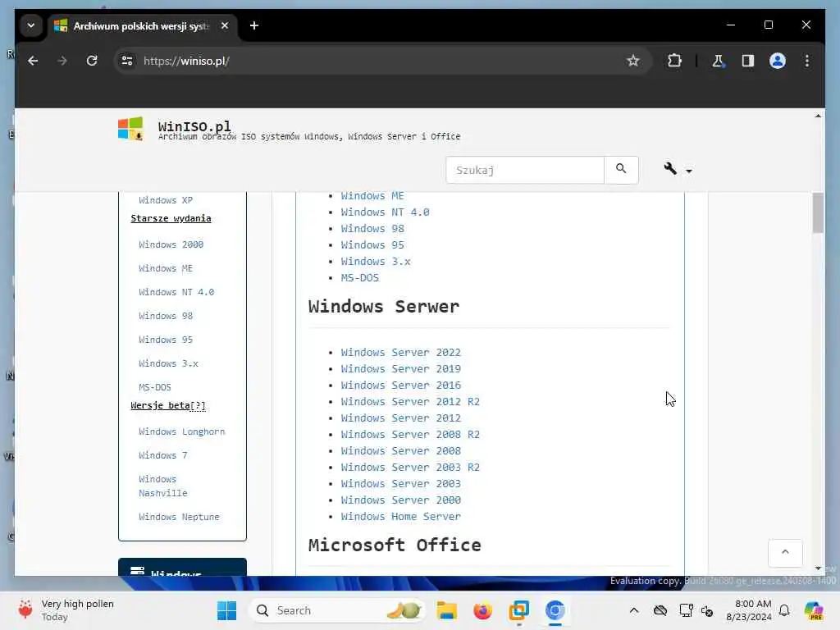Viewport: 840px width, 630px height.
Task: Launch Firefox from taskbar
Action: point(482,610)
